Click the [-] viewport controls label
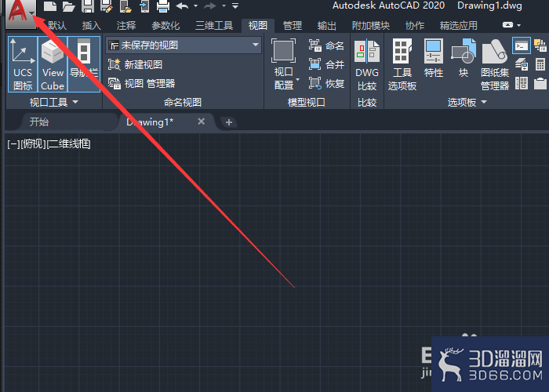This screenshot has height=392, width=549. 13,143
